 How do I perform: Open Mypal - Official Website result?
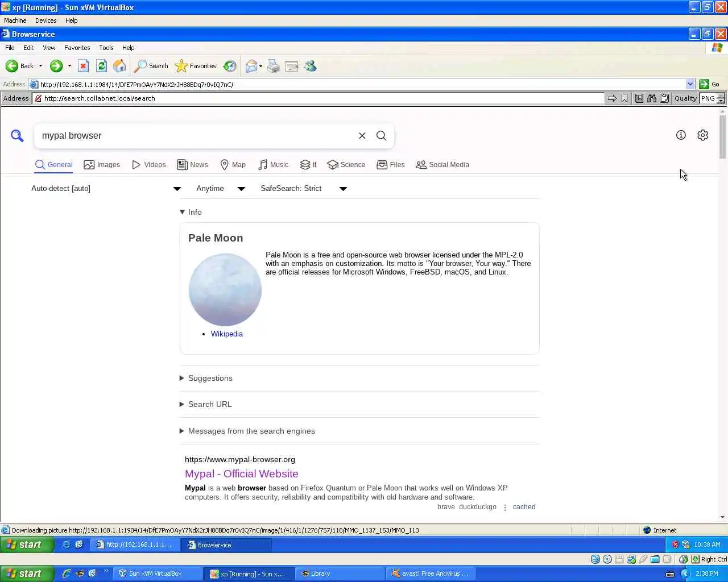(242, 474)
